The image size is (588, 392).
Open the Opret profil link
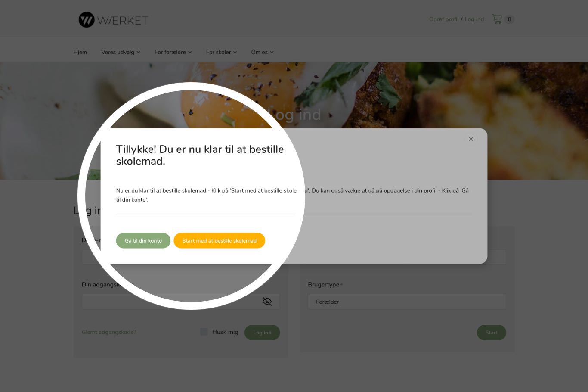444,19
